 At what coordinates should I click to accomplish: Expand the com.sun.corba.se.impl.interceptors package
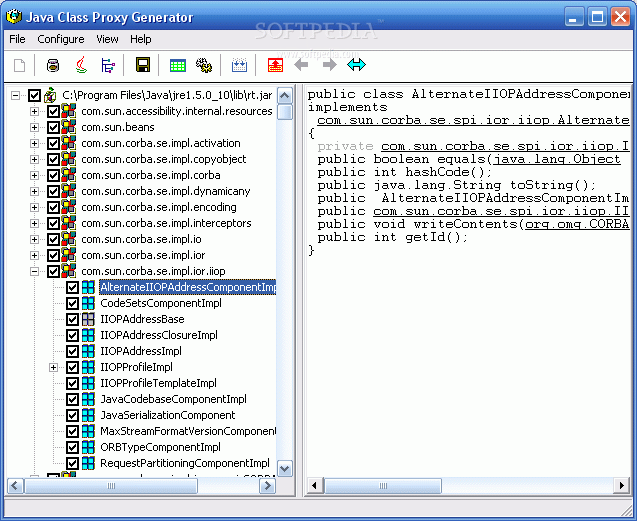click(35, 223)
